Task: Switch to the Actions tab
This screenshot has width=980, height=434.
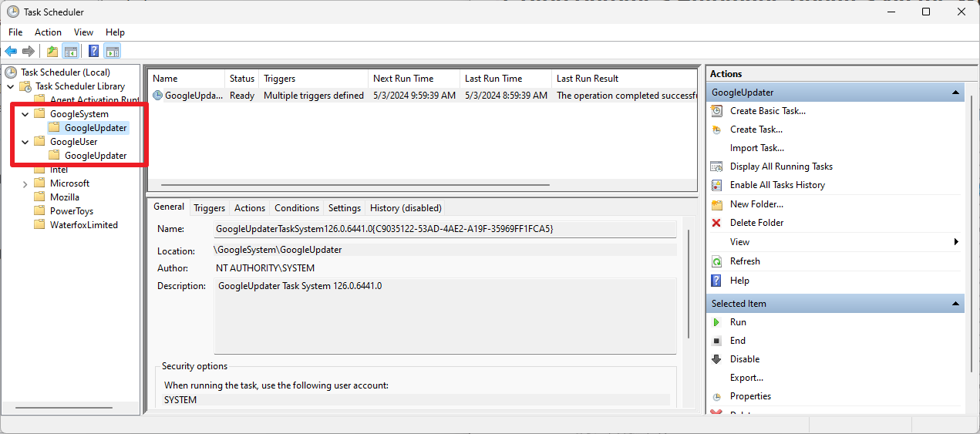Action: click(x=250, y=208)
